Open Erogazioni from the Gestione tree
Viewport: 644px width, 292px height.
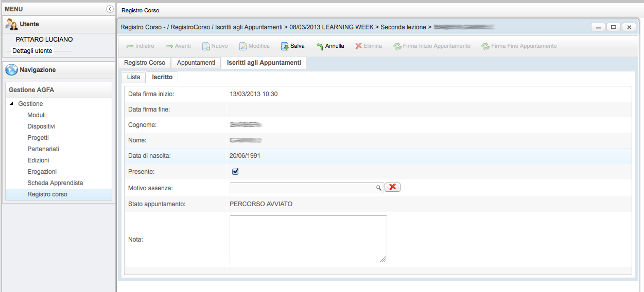(42, 172)
